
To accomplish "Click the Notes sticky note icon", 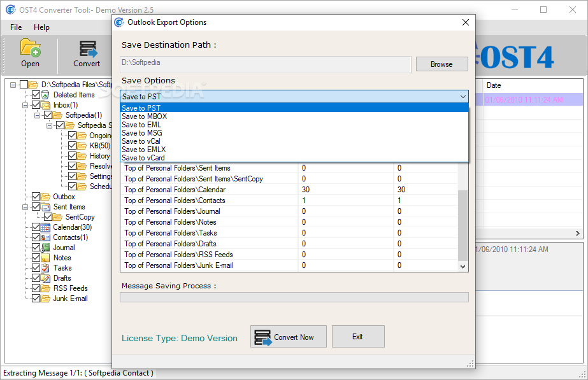I will tap(45, 258).
